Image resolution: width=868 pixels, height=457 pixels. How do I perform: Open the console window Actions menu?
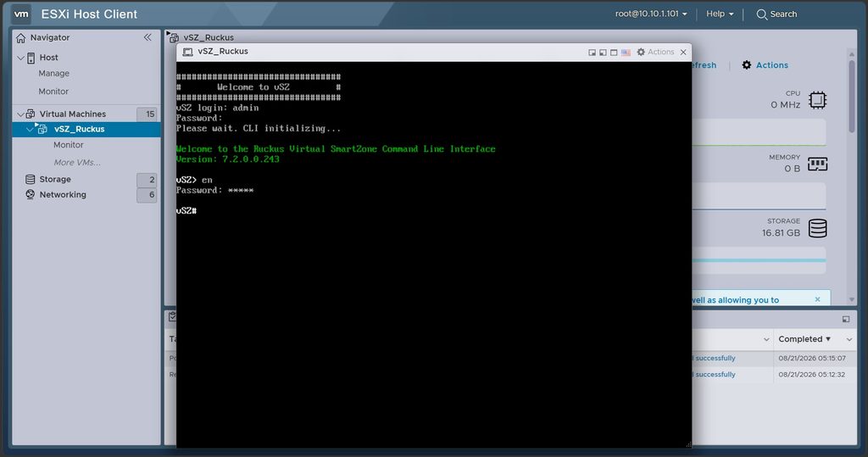click(655, 52)
